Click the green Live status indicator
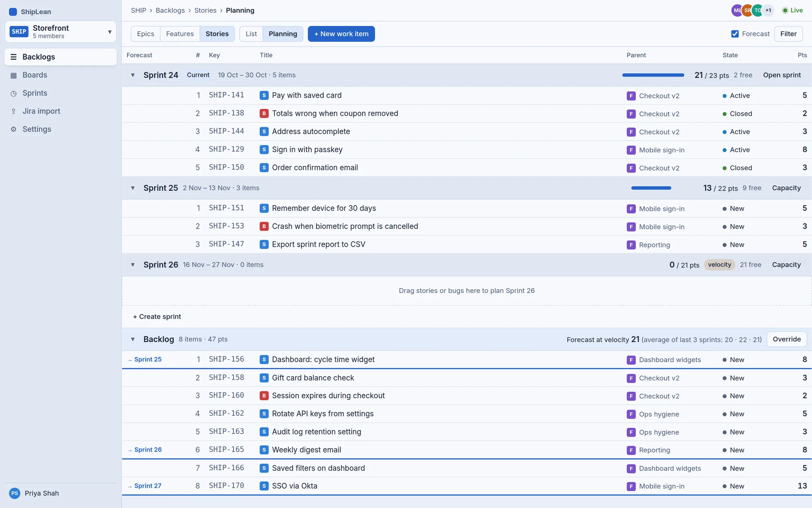812x508 pixels. point(792,11)
